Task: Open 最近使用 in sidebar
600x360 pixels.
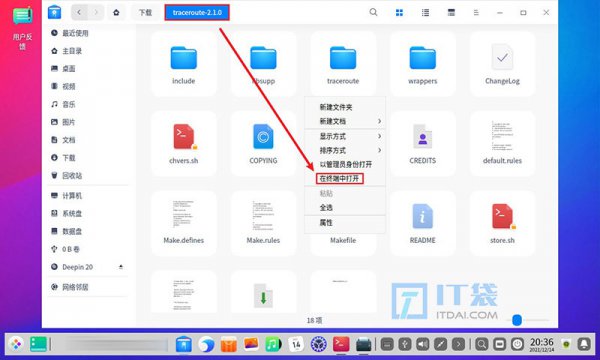Action: pyautogui.click(x=88, y=33)
